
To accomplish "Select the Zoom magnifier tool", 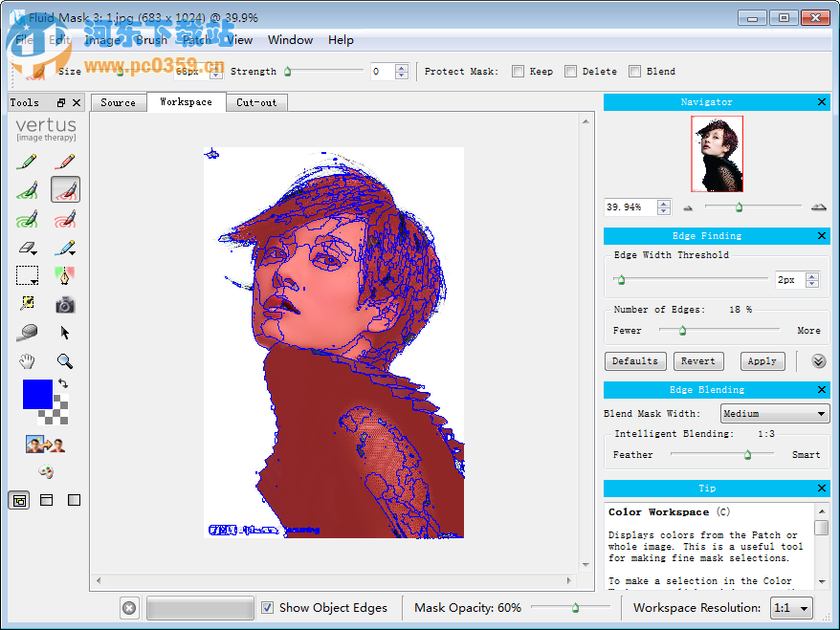I will pyautogui.click(x=65, y=361).
